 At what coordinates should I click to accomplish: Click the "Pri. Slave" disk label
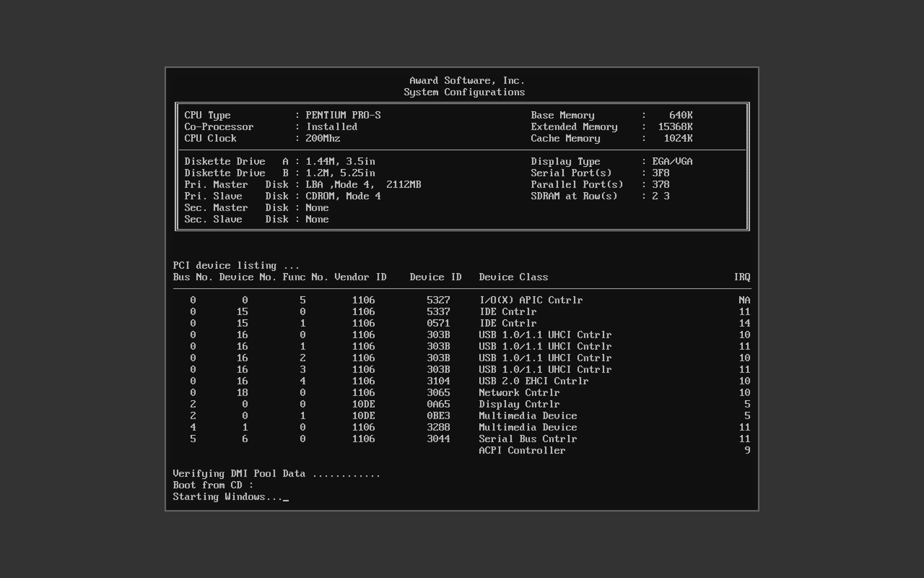point(213,196)
